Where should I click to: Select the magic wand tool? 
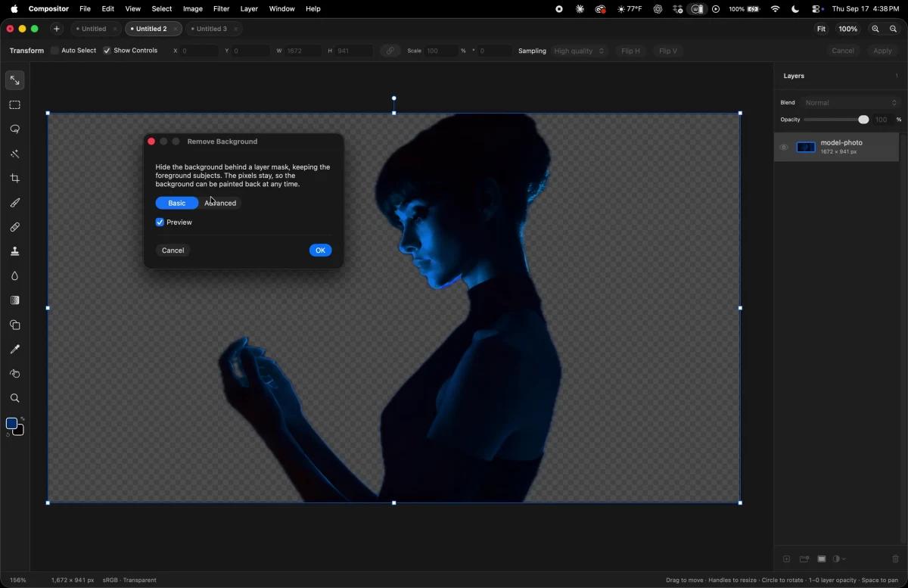click(x=14, y=154)
